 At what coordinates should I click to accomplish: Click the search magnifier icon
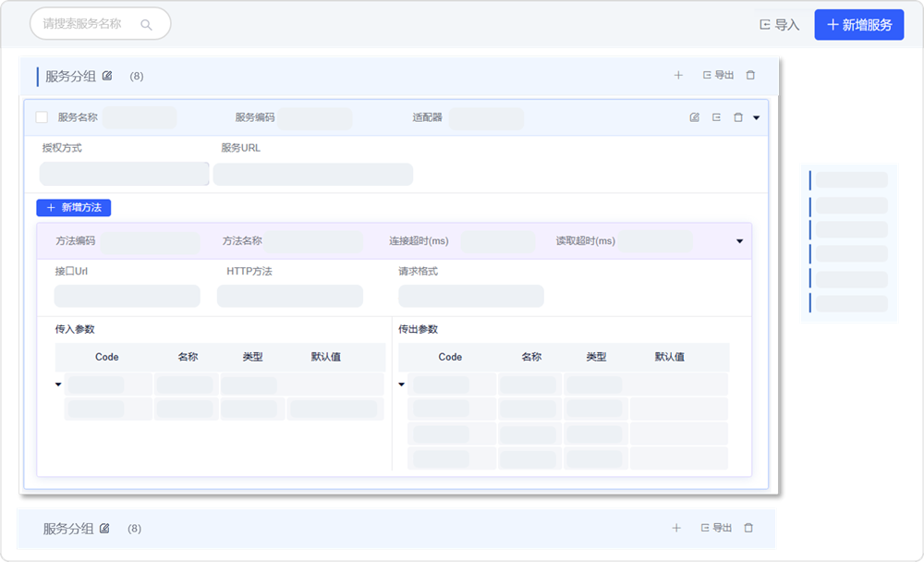point(146,25)
